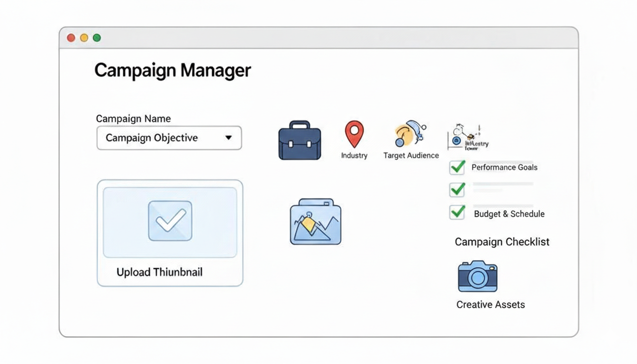The width and height of the screenshot is (637, 364).
Task: Toggle the Budget & Schedule checkbox
Action: click(456, 212)
